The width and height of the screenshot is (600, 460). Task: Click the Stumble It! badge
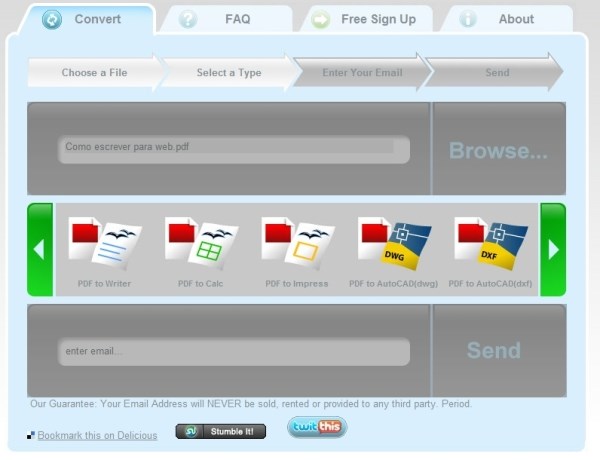(x=221, y=431)
